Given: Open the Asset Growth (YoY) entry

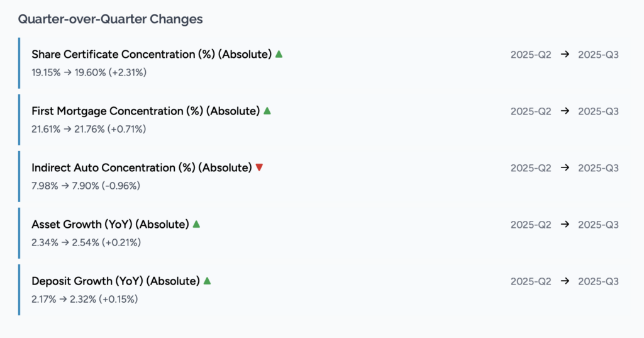Looking at the screenshot, I should (110, 225).
